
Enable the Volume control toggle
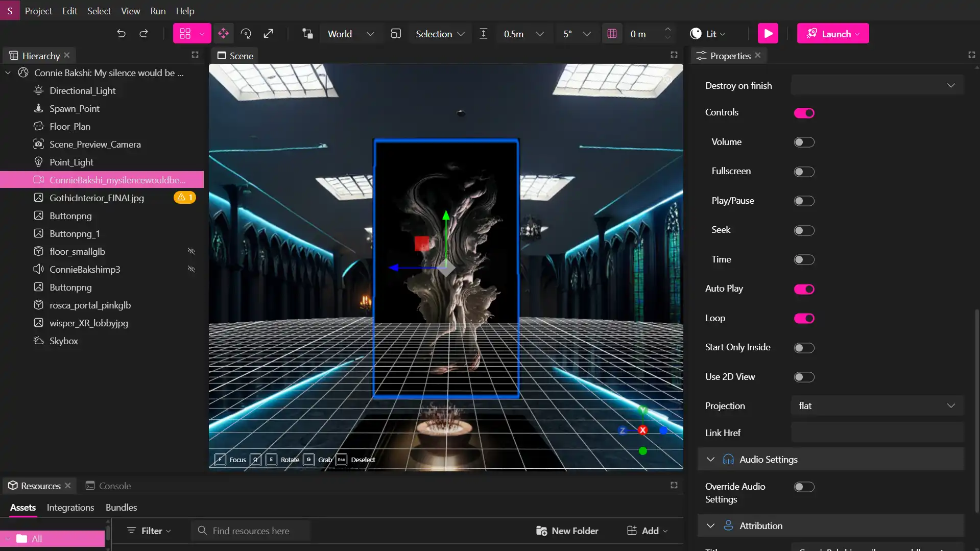[x=804, y=142]
